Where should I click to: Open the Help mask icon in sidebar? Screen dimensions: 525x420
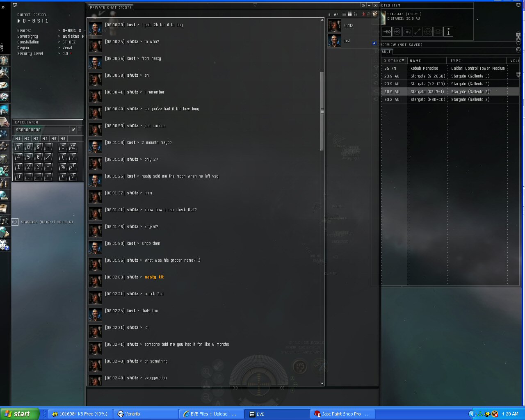pos(4,245)
